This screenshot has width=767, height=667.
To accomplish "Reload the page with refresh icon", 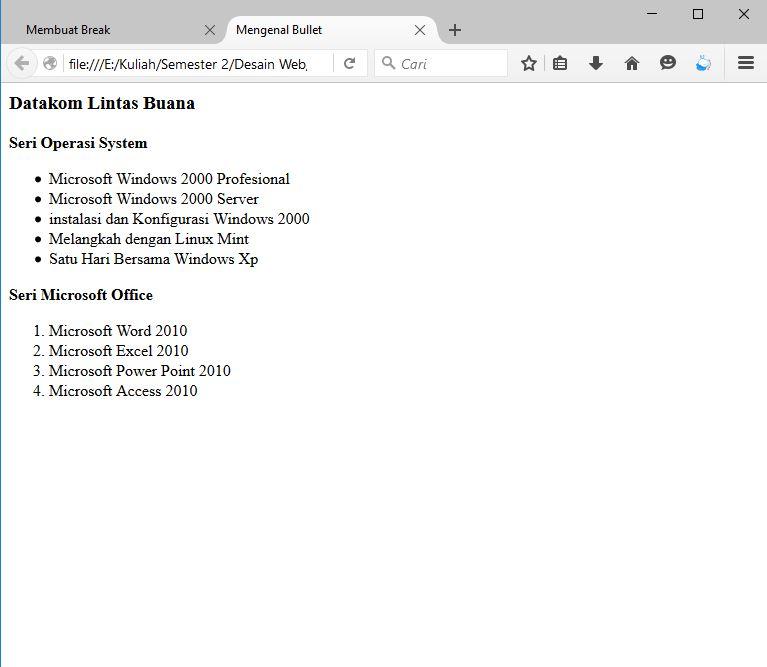I will pos(349,64).
